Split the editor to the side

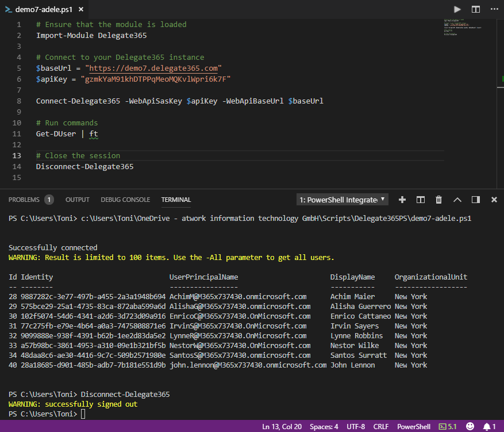[476, 9]
